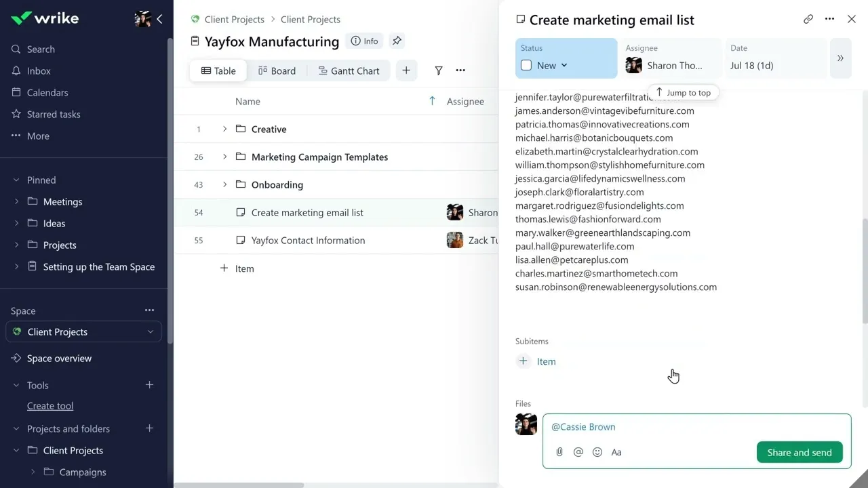Show More sidebar options
868x488 pixels.
[38, 136]
